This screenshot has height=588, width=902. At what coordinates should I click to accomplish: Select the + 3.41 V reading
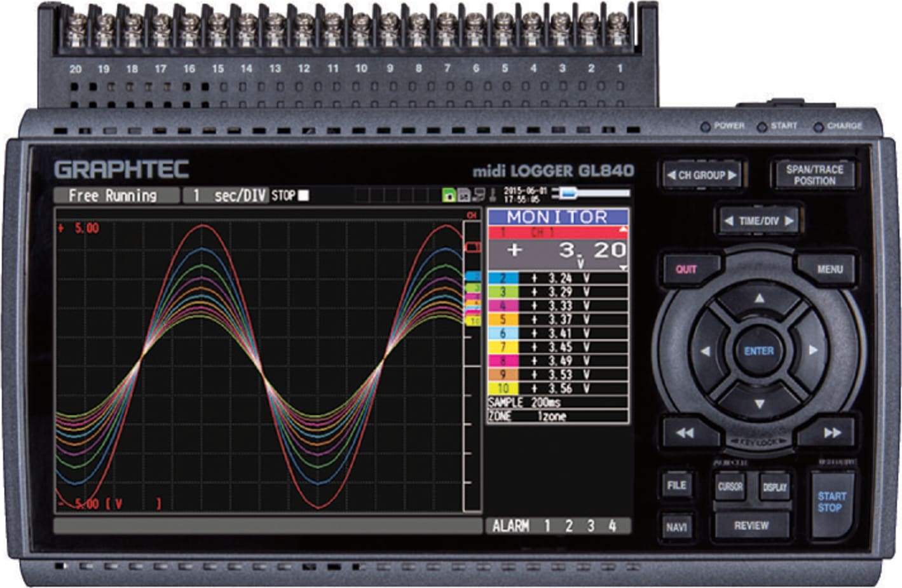(x=561, y=333)
